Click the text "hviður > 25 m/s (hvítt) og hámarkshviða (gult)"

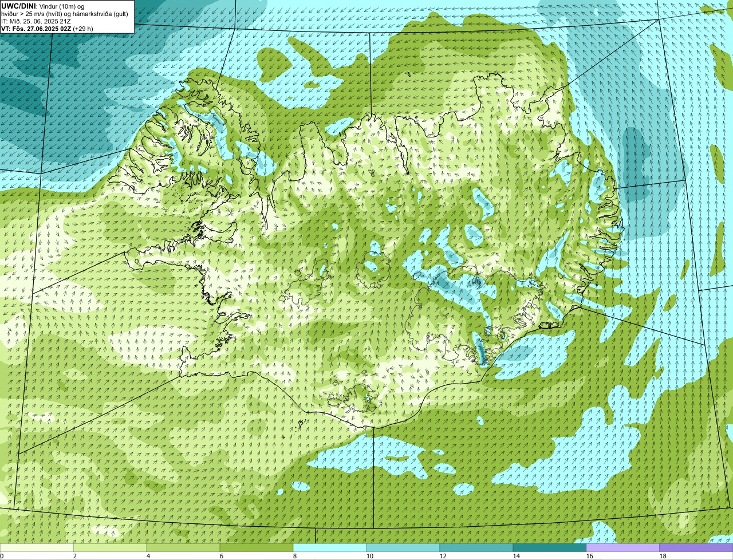pos(65,14)
